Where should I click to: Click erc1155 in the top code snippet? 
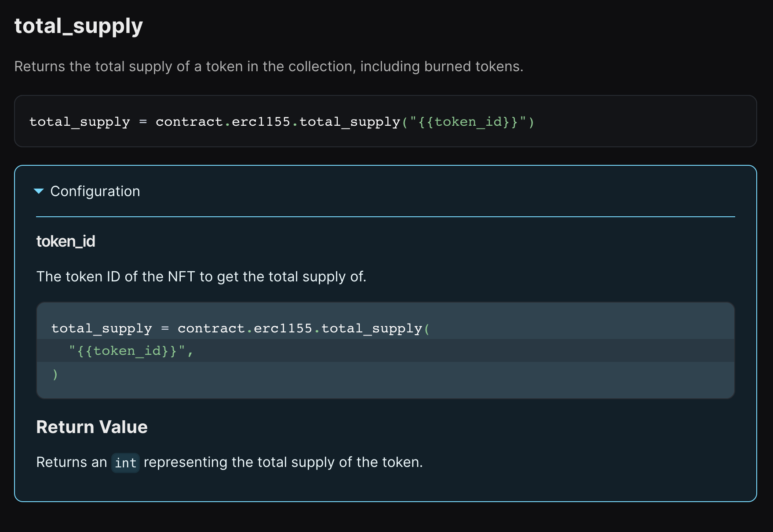pos(261,122)
